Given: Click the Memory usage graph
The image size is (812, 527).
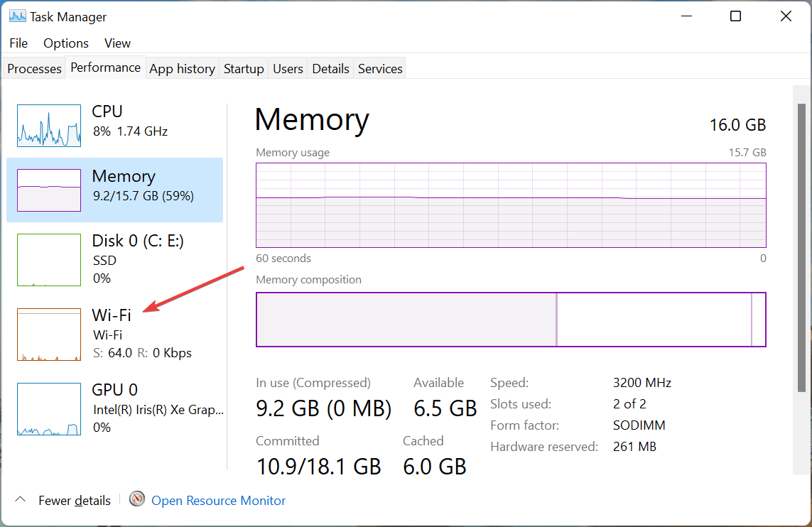Looking at the screenshot, I should click(511, 205).
